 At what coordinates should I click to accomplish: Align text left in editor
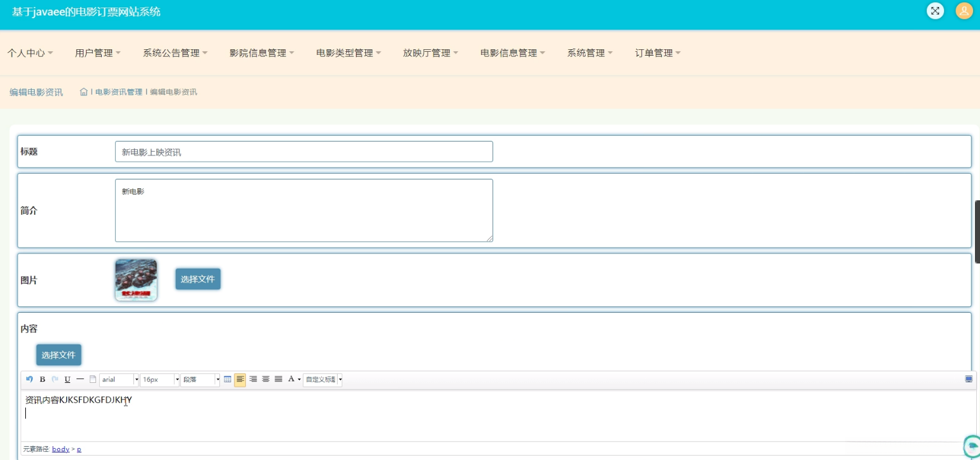click(x=240, y=380)
